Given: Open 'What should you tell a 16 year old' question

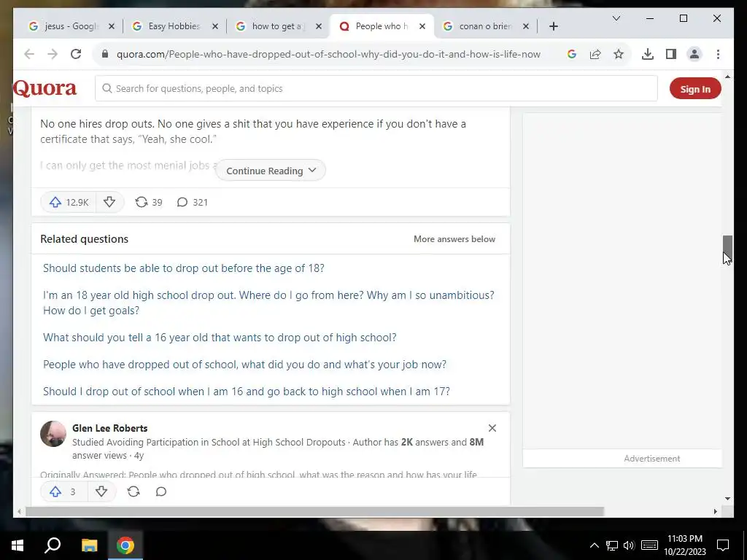Looking at the screenshot, I should coord(220,338).
